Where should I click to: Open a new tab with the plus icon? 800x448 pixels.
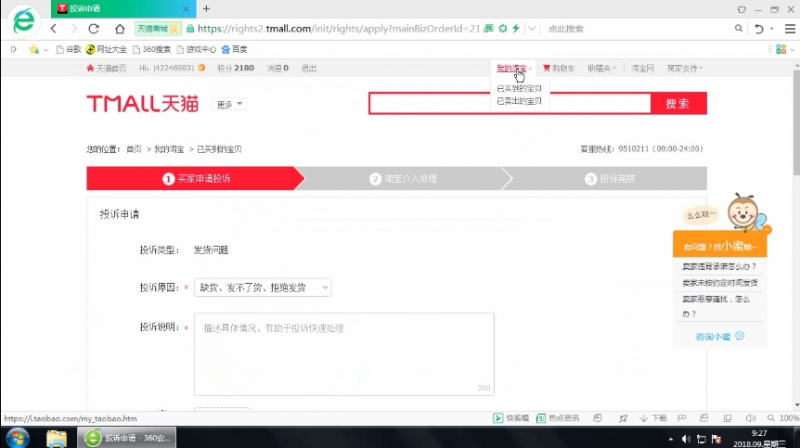[x=206, y=9]
